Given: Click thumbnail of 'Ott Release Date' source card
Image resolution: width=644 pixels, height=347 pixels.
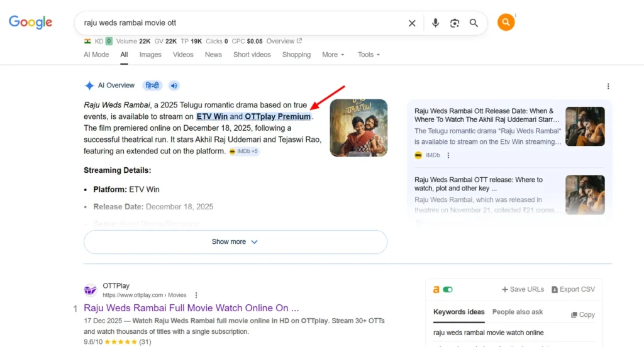Looking at the screenshot, I should point(585,126).
